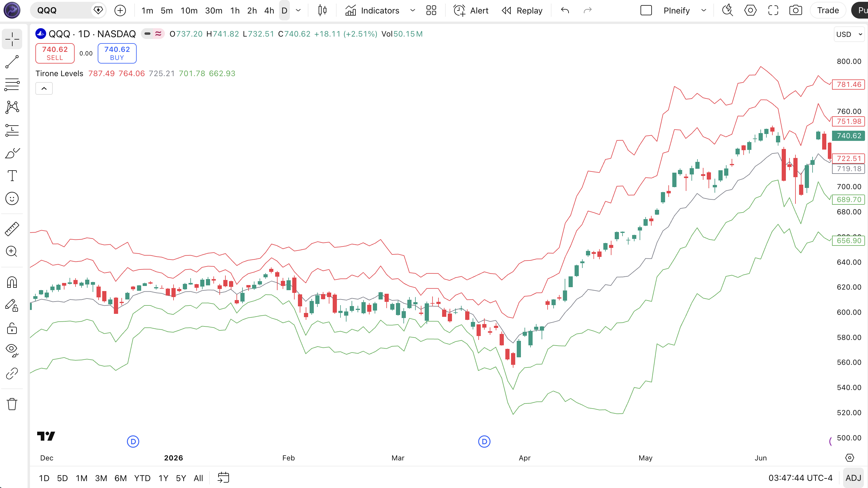Image resolution: width=868 pixels, height=488 pixels.
Task: Select the D daily timeframe
Action: (x=284, y=10)
